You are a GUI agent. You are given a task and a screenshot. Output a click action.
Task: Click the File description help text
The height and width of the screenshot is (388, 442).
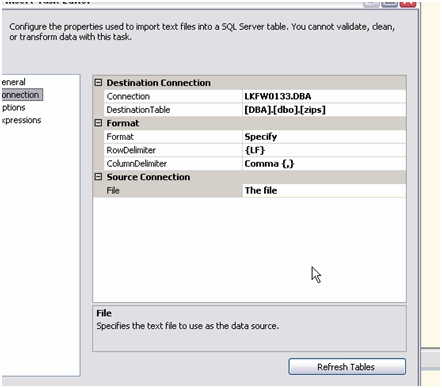pyautogui.click(x=188, y=326)
